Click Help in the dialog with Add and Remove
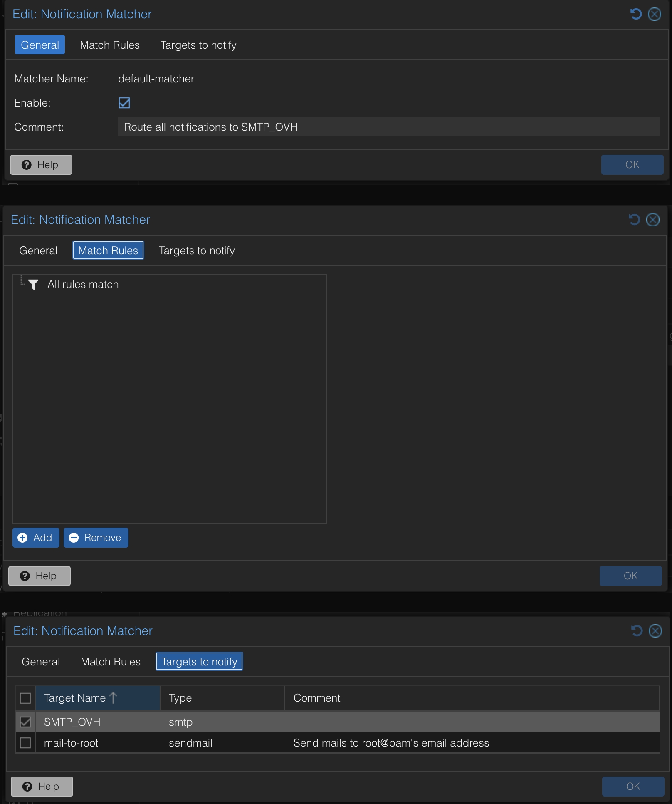This screenshot has height=804, width=672. [40, 576]
